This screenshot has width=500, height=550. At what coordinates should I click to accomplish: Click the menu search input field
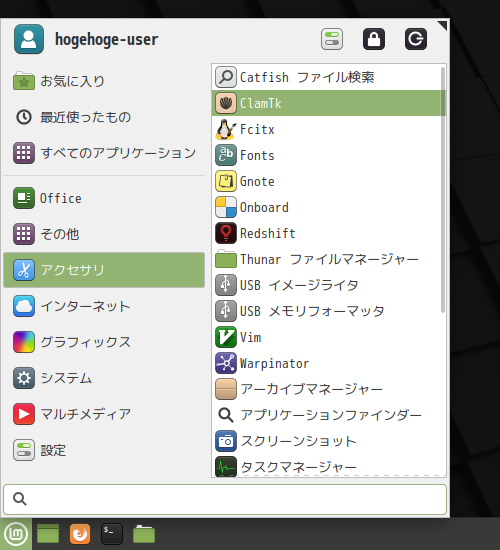pos(225,499)
